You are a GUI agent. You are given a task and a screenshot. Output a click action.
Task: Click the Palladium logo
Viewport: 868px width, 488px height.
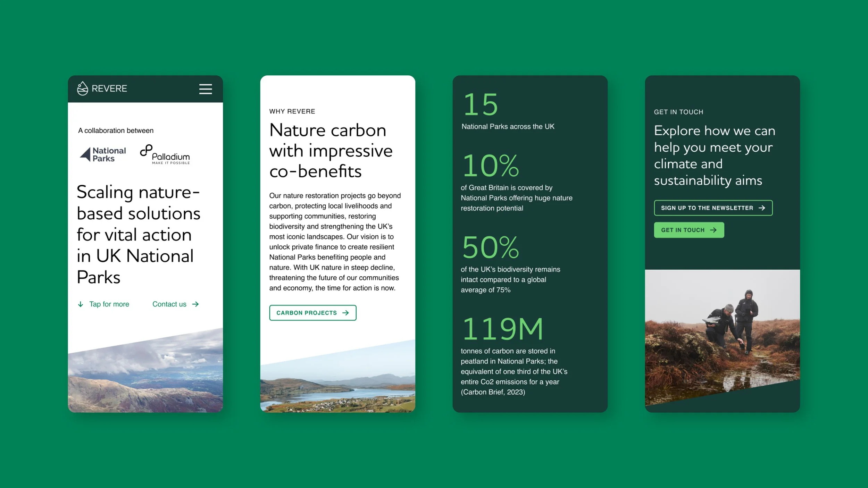pos(165,154)
